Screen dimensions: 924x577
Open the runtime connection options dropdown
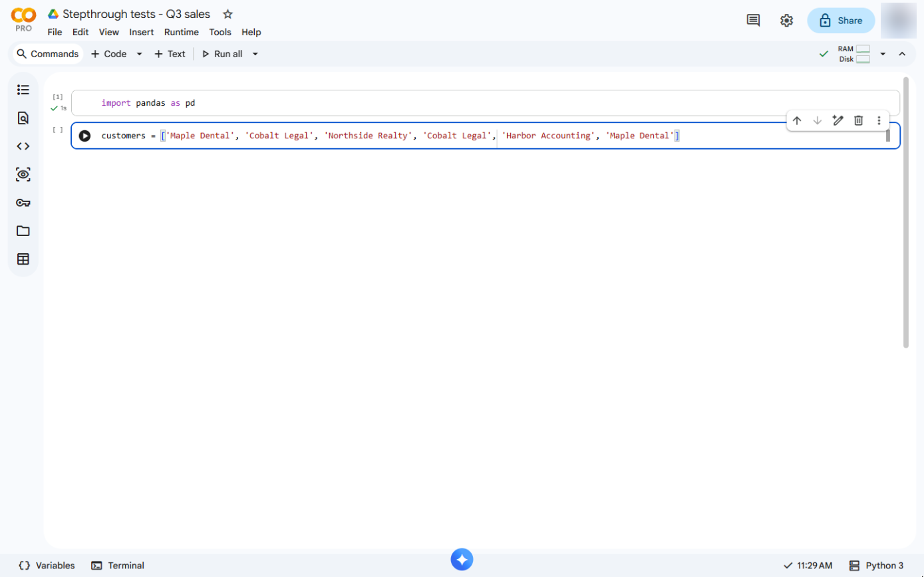click(x=883, y=54)
